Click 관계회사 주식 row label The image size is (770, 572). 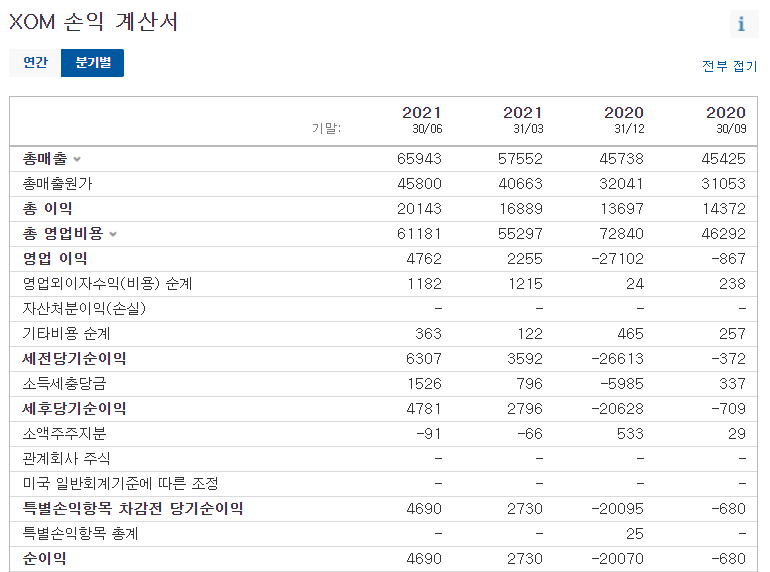coord(66,459)
